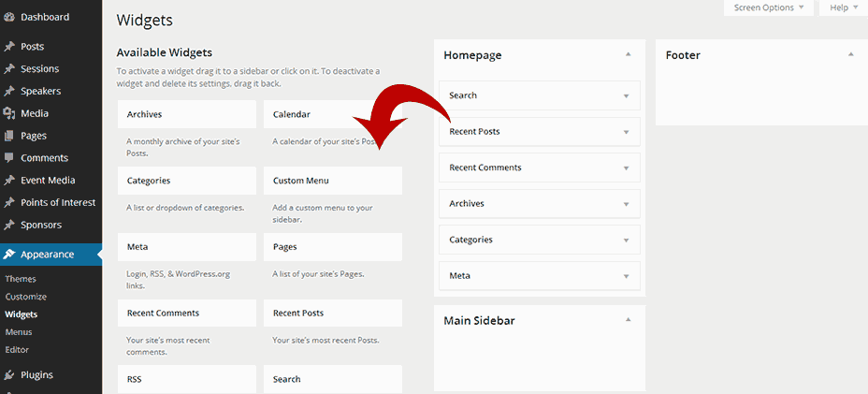Click the Media library icon

pyautogui.click(x=8, y=113)
